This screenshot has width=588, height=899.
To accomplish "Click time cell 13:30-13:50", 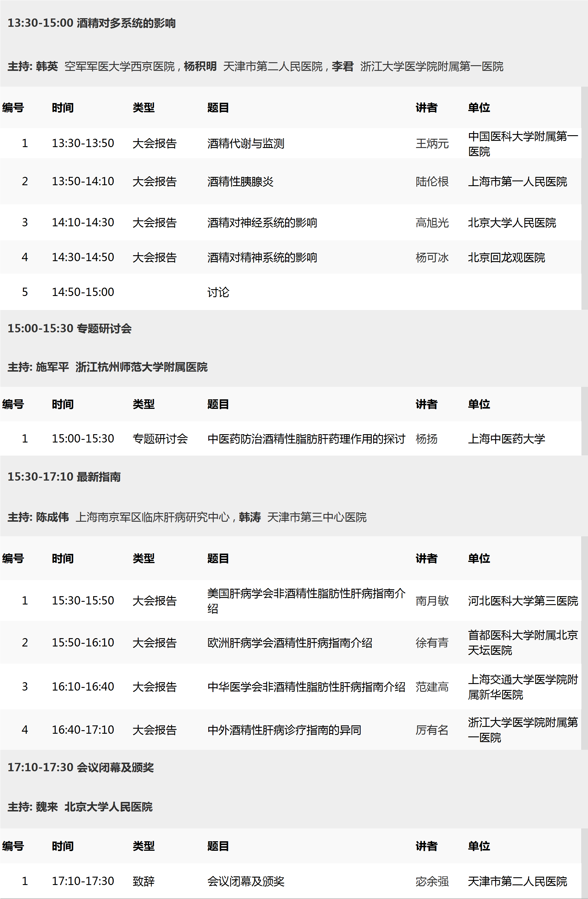I will click(x=83, y=144).
